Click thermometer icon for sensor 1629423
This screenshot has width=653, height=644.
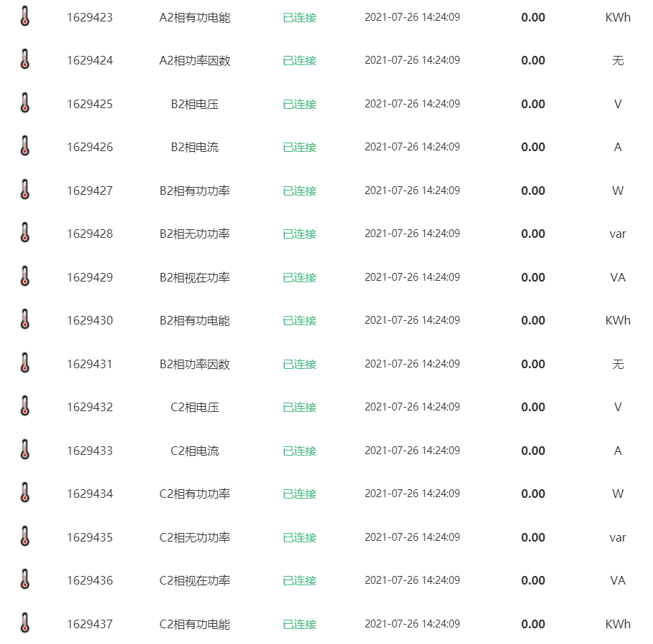pos(25,17)
